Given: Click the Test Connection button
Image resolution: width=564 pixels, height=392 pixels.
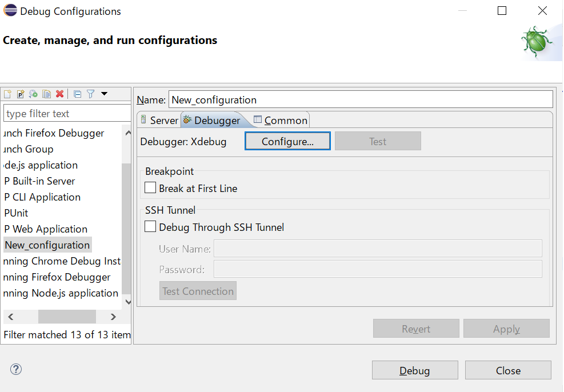Looking at the screenshot, I should 198,291.
